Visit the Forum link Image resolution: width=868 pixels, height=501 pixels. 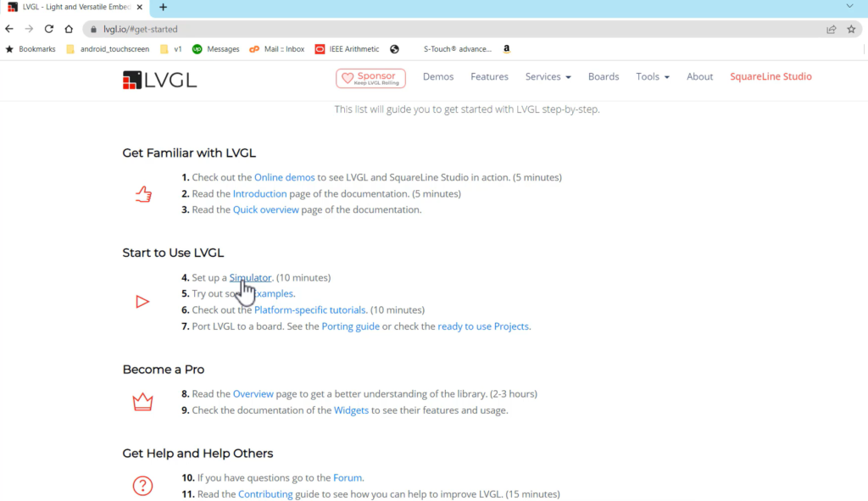tap(348, 478)
